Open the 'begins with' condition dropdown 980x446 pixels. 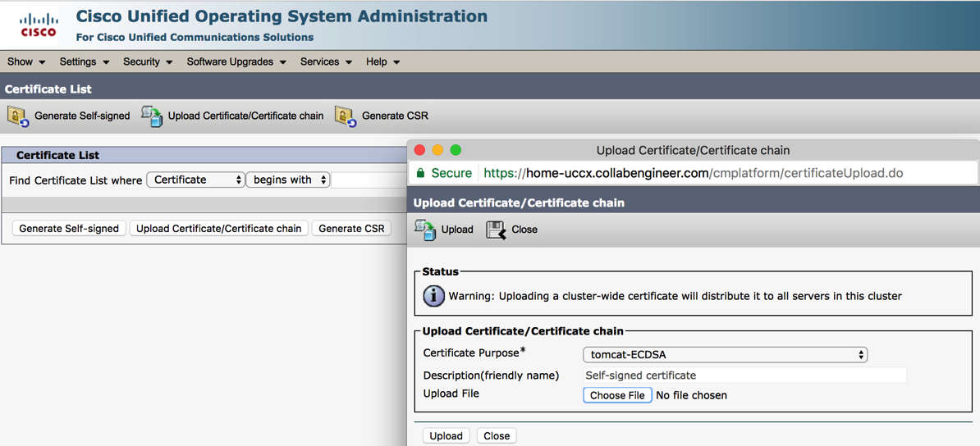click(288, 180)
